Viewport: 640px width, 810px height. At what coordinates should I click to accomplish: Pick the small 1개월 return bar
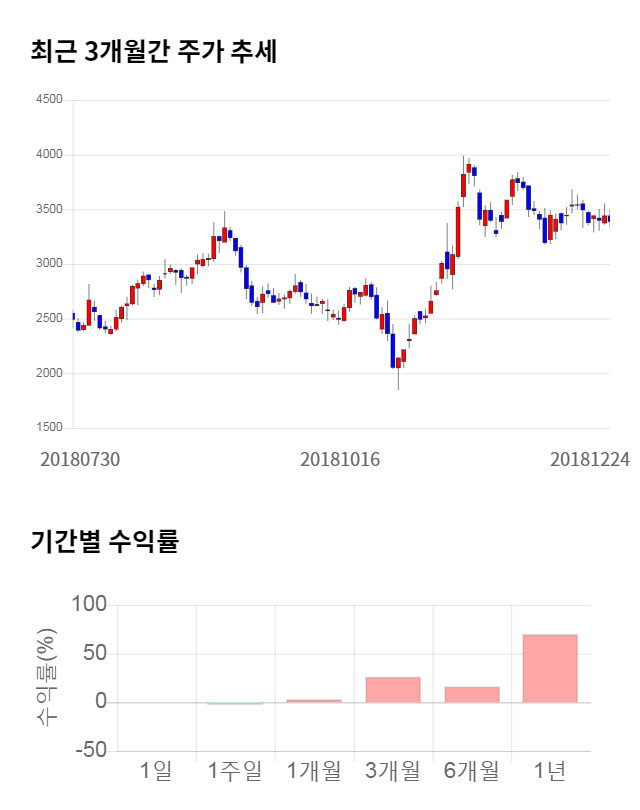click(314, 700)
